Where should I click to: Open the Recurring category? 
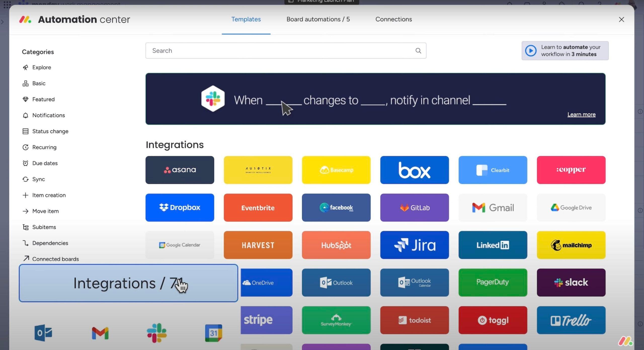(39, 147)
